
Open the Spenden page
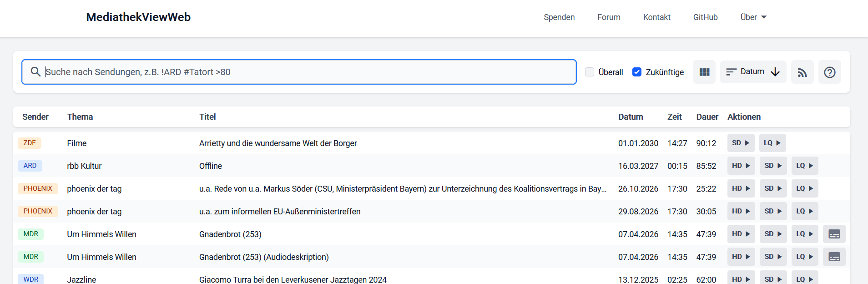(559, 17)
